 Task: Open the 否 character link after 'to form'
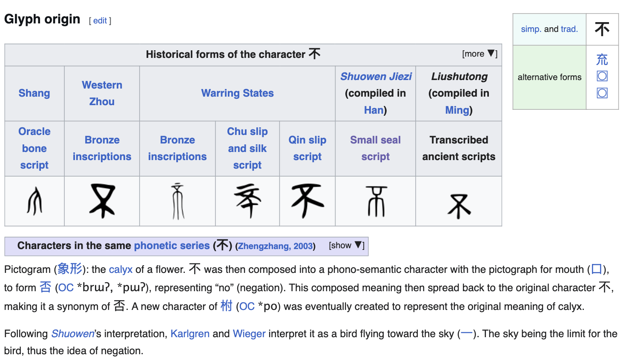(x=45, y=287)
